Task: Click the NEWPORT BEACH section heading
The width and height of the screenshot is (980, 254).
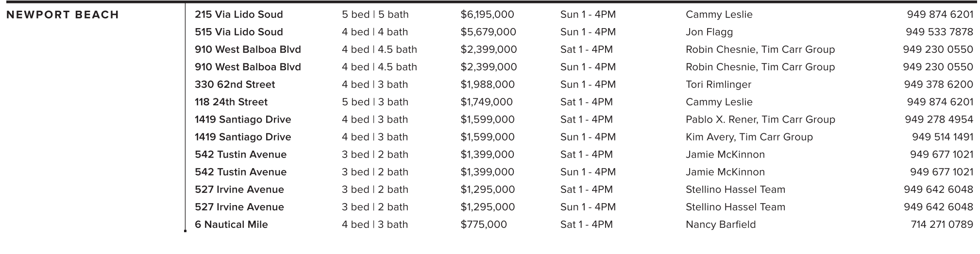Action: click(x=63, y=15)
